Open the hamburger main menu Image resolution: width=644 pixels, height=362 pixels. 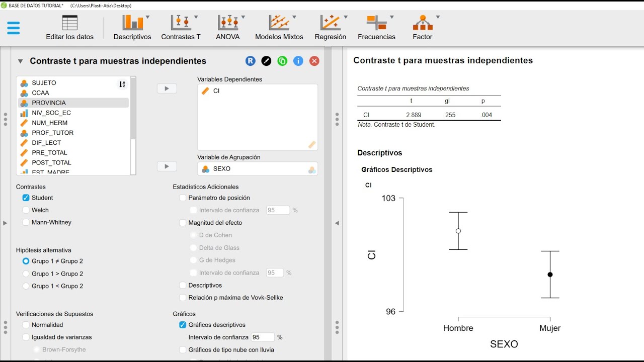[x=14, y=28]
